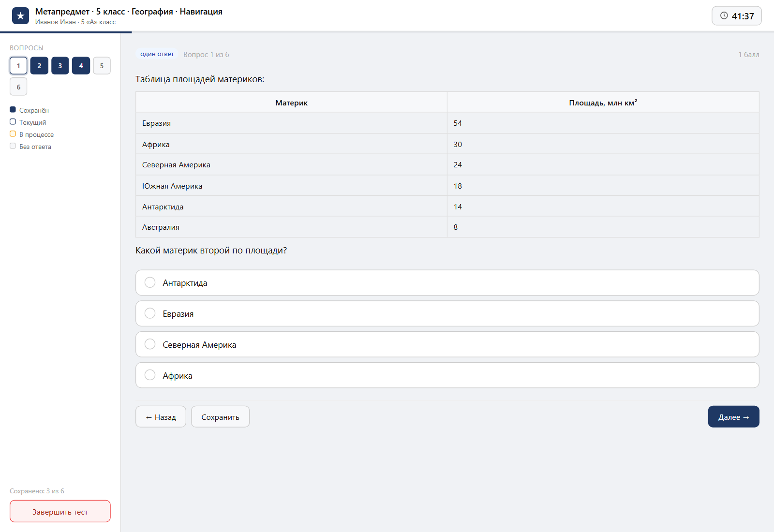Finish the test via Завершить тест

[x=60, y=511]
